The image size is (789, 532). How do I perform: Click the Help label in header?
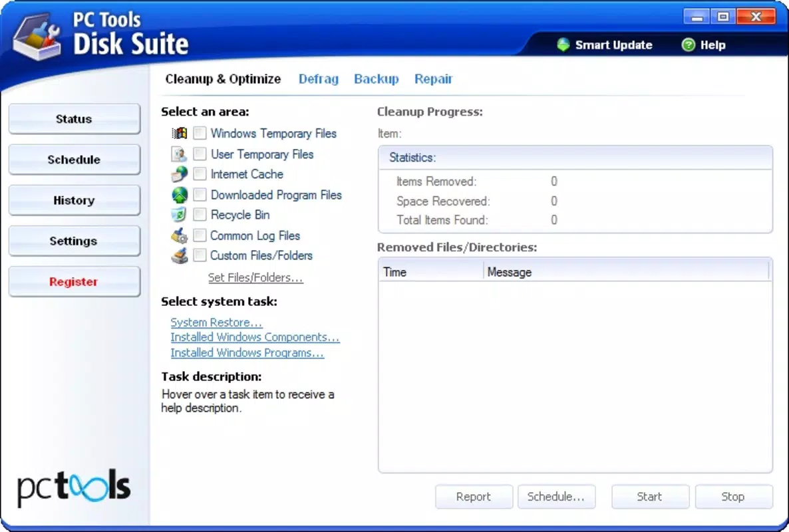point(713,45)
